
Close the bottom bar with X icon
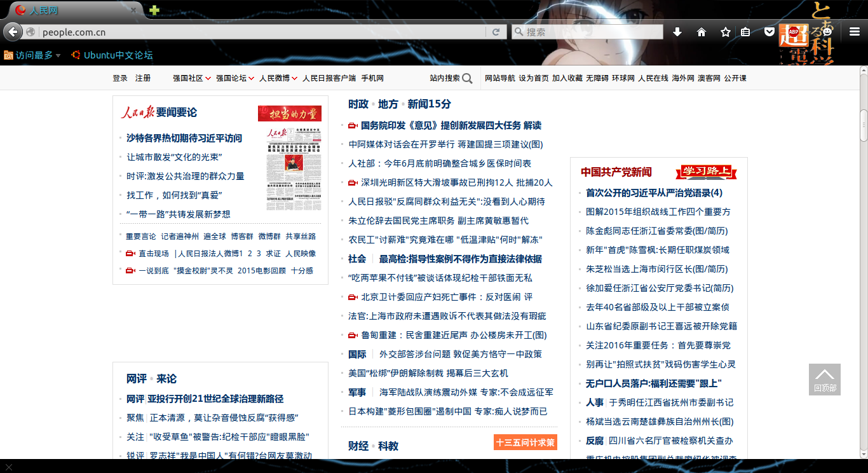coord(8,467)
